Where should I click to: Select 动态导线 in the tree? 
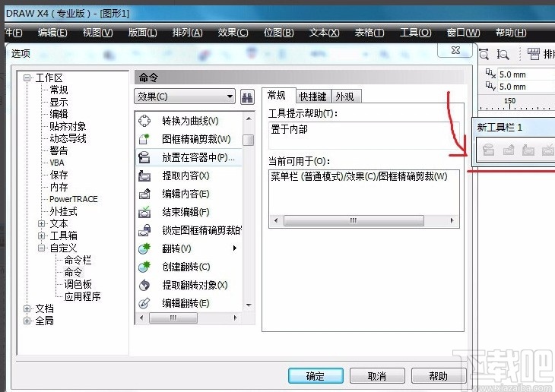(68, 138)
